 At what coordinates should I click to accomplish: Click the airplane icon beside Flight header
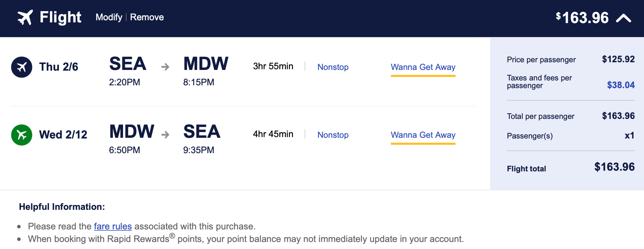coord(25,17)
